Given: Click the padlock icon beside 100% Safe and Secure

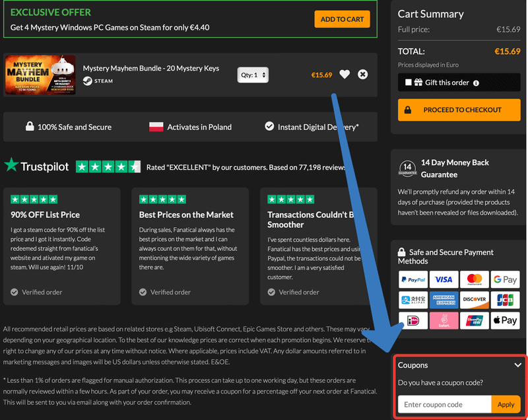Looking at the screenshot, I should coord(30,127).
